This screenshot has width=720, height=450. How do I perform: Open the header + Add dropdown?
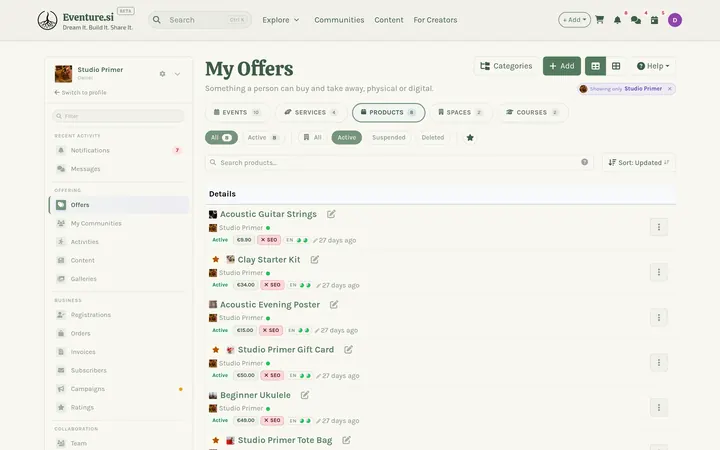pyautogui.click(x=574, y=20)
